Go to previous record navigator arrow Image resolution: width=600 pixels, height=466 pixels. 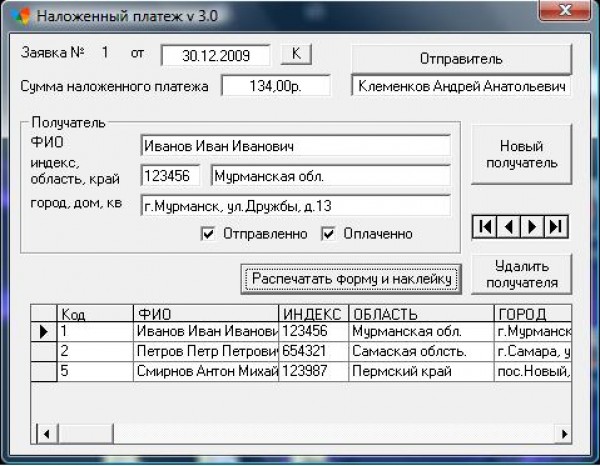509,227
